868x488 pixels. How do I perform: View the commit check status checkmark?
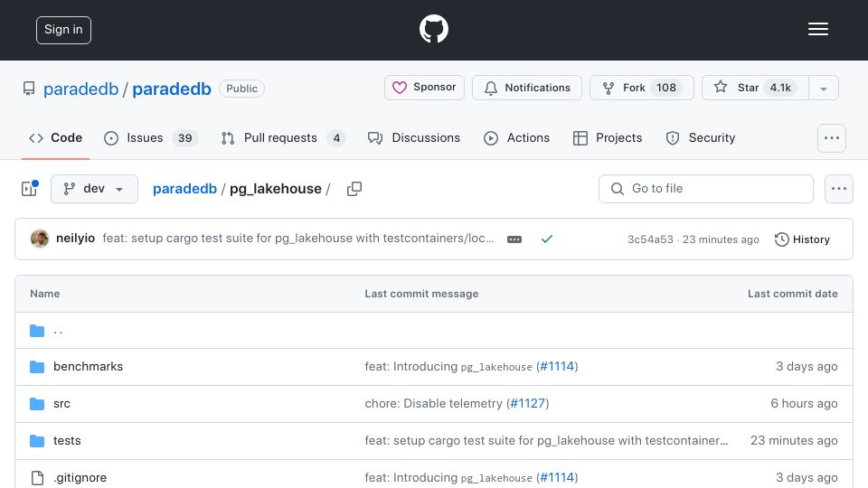[x=547, y=239]
